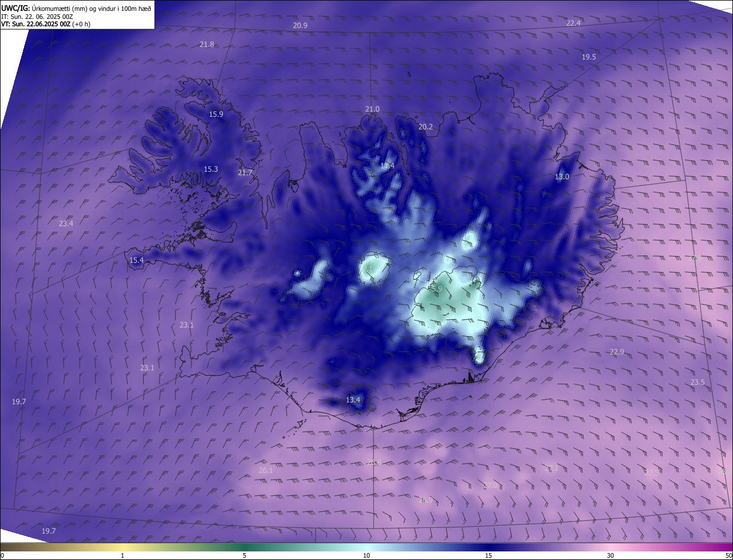Click the 23.4 value label
This screenshot has height=560, width=733.
pyautogui.click(x=66, y=224)
